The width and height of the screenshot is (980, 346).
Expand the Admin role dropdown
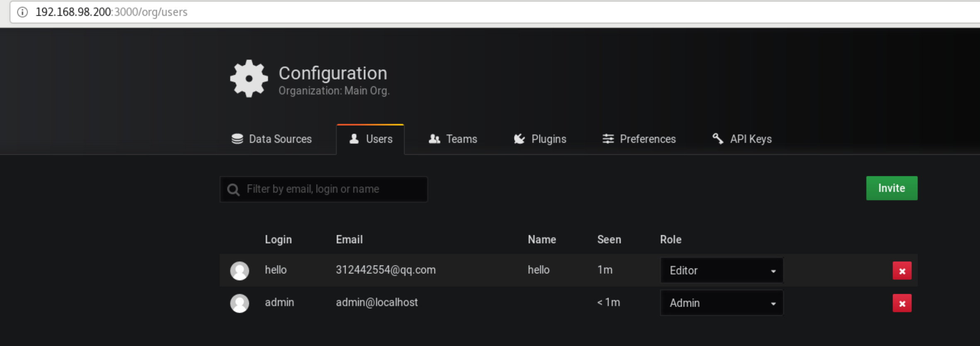click(722, 303)
